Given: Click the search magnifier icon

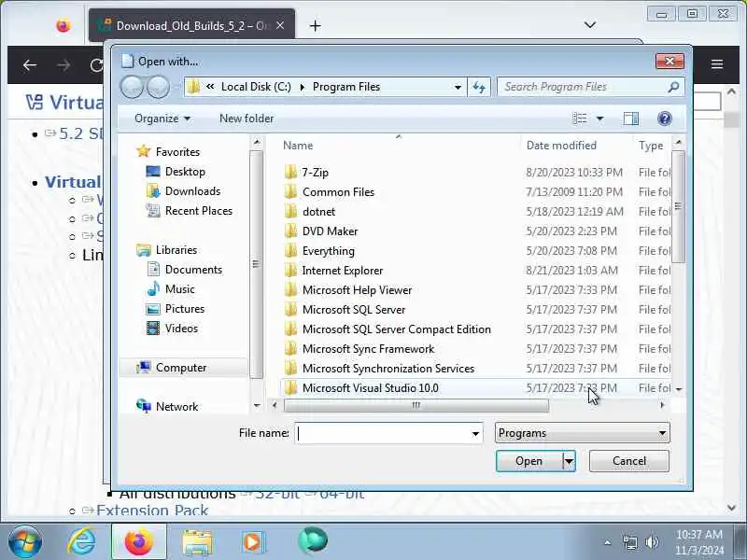Looking at the screenshot, I should point(673,87).
